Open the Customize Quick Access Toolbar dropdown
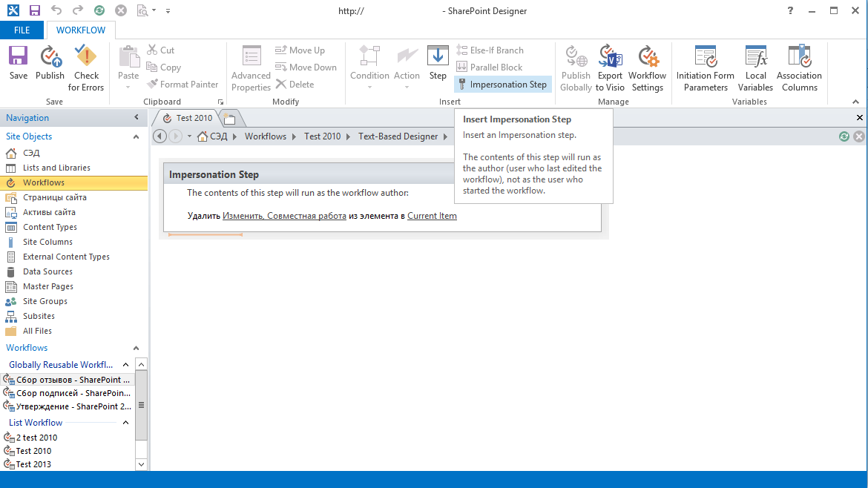The width and height of the screenshot is (868, 488). (168, 10)
